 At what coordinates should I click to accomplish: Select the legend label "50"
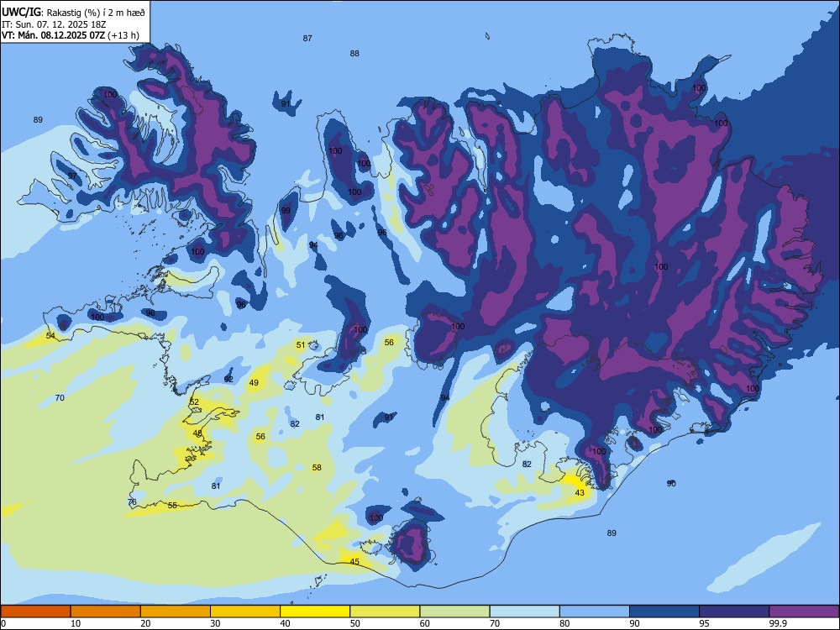point(355,623)
